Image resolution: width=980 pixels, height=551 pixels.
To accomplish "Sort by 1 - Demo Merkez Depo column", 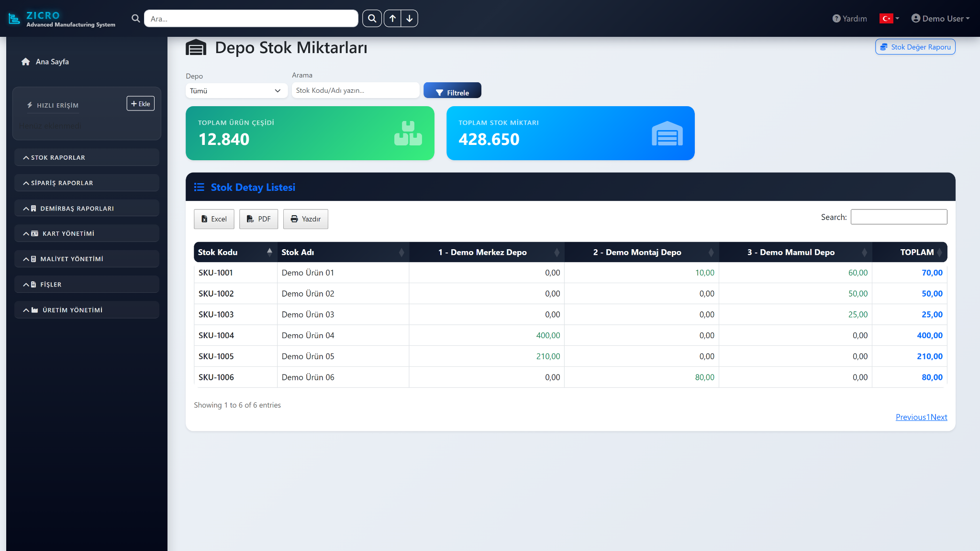I will 487,252.
